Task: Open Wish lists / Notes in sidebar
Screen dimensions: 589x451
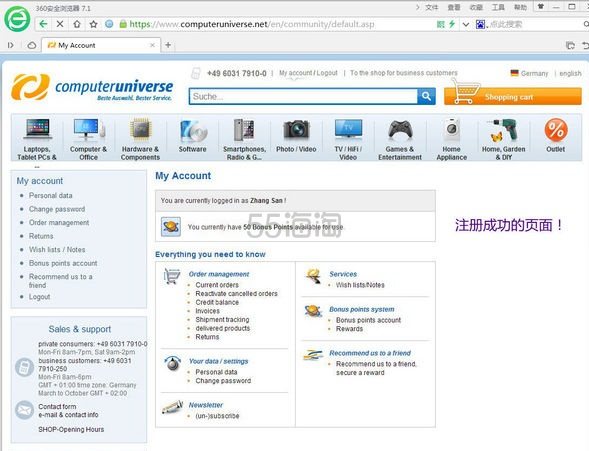Action: [57, 250]
